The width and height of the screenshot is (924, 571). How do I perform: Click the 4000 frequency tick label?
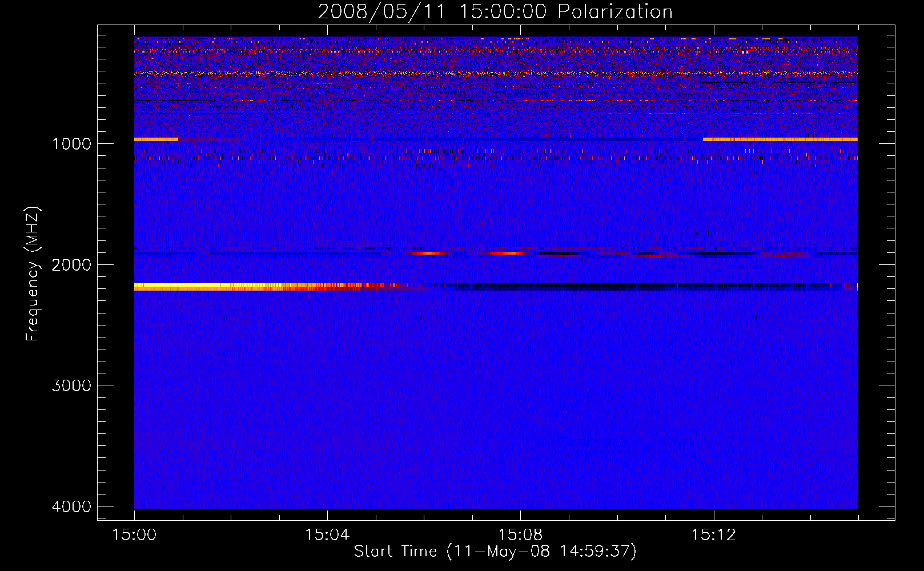71,506
